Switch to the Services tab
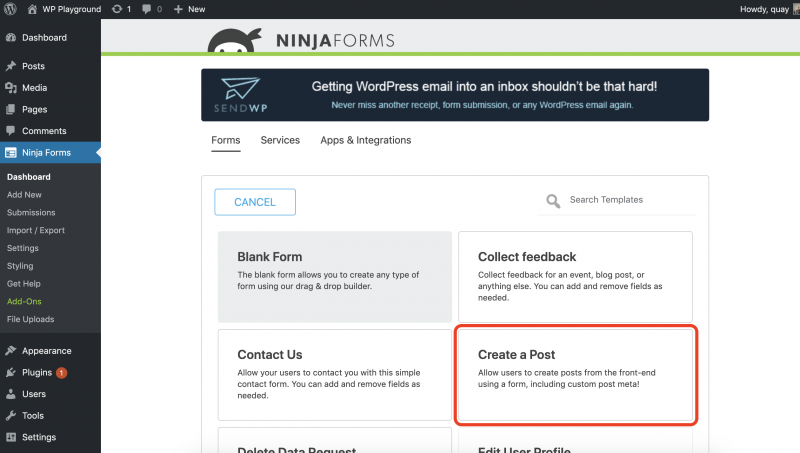The height and width of the screenshot is (453, 800). click(x=280, y=140)
